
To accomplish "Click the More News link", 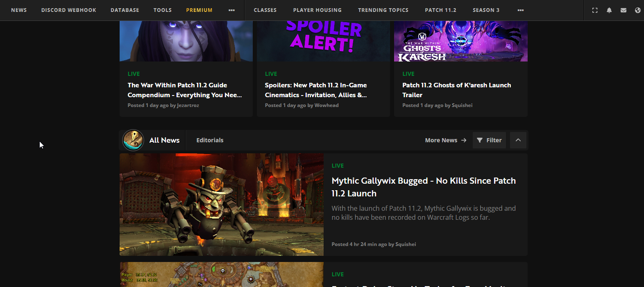I will click(446, 140).
